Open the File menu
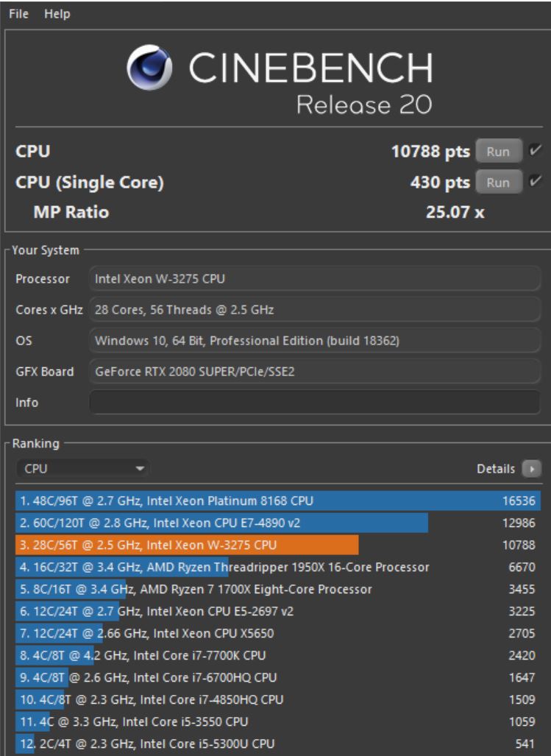Screen dimensions: 551x756 [20, 14]
